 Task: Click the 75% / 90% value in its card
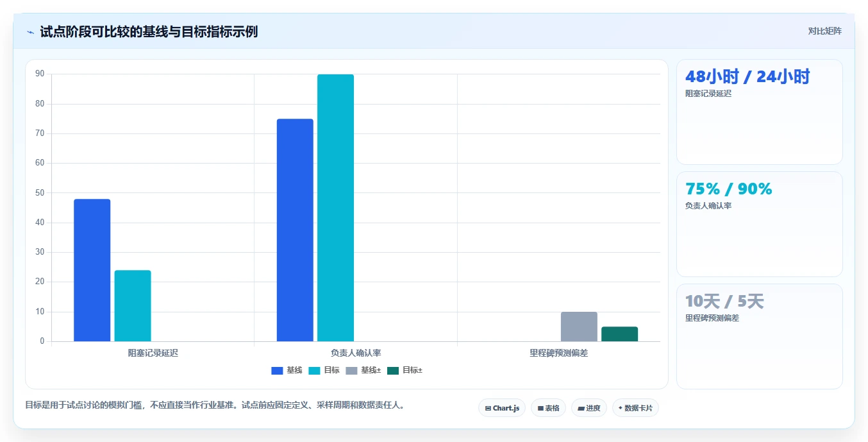[729, 189]
